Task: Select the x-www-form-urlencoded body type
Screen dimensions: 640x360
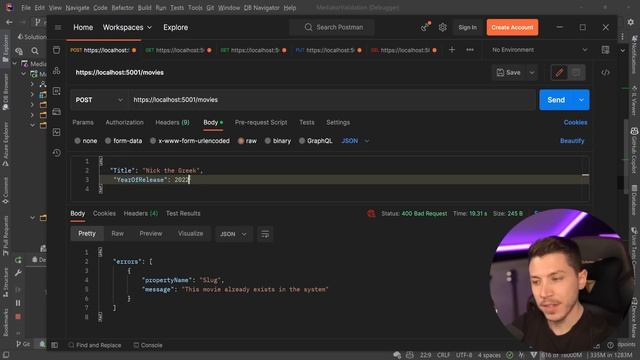Action: tap(190, 141)
